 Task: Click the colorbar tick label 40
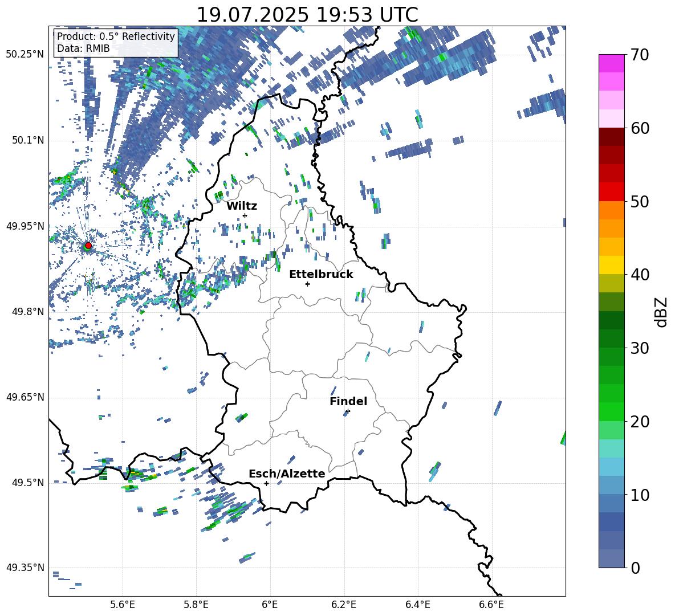[640, 275]
